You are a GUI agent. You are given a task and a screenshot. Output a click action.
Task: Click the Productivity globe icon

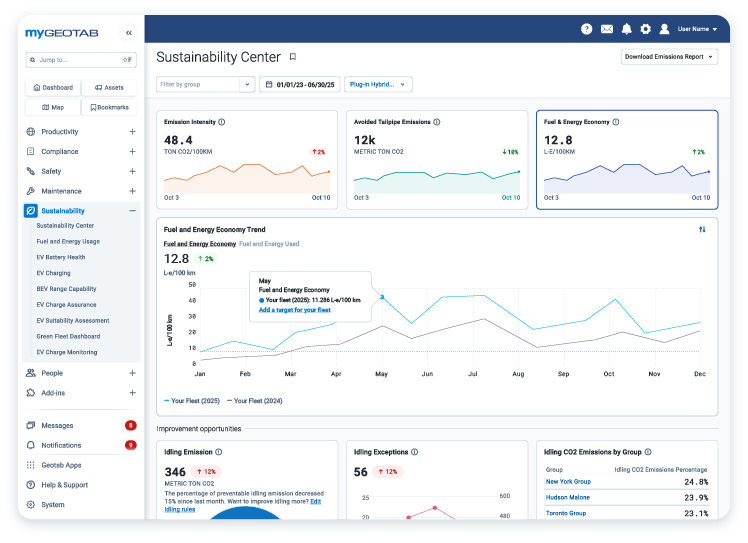point(31,132)
